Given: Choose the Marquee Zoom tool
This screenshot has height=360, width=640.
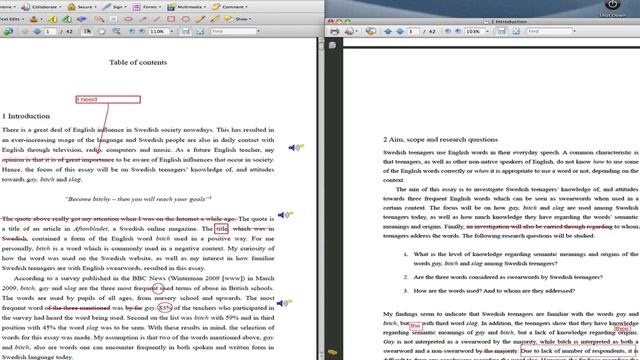Looking at the screenshot, I should (116, 31).
